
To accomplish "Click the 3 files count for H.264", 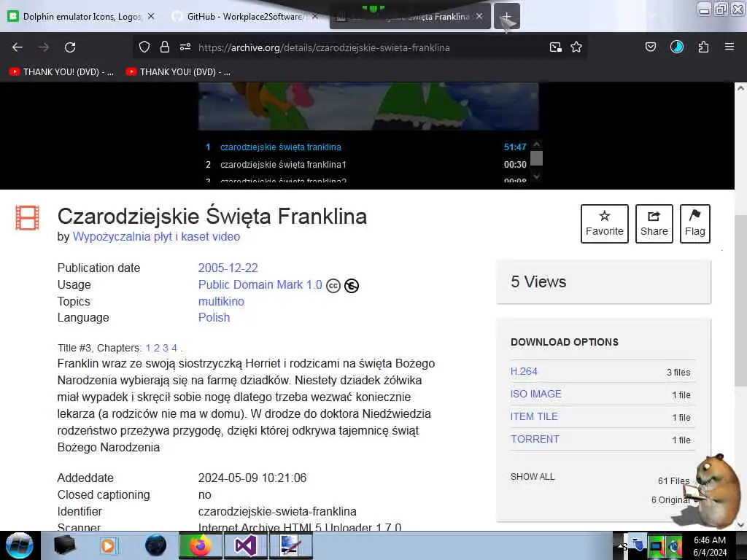I will (678, 373).
